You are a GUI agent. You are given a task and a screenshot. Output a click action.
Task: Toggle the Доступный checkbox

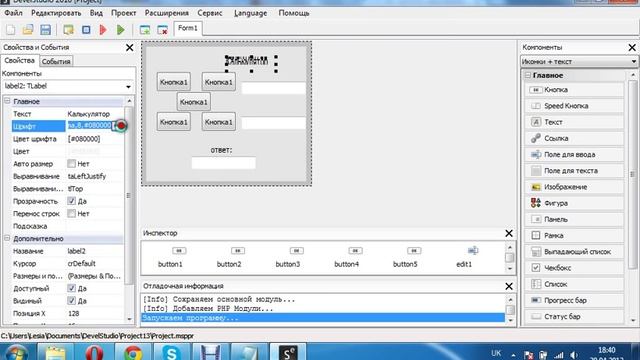72,288
